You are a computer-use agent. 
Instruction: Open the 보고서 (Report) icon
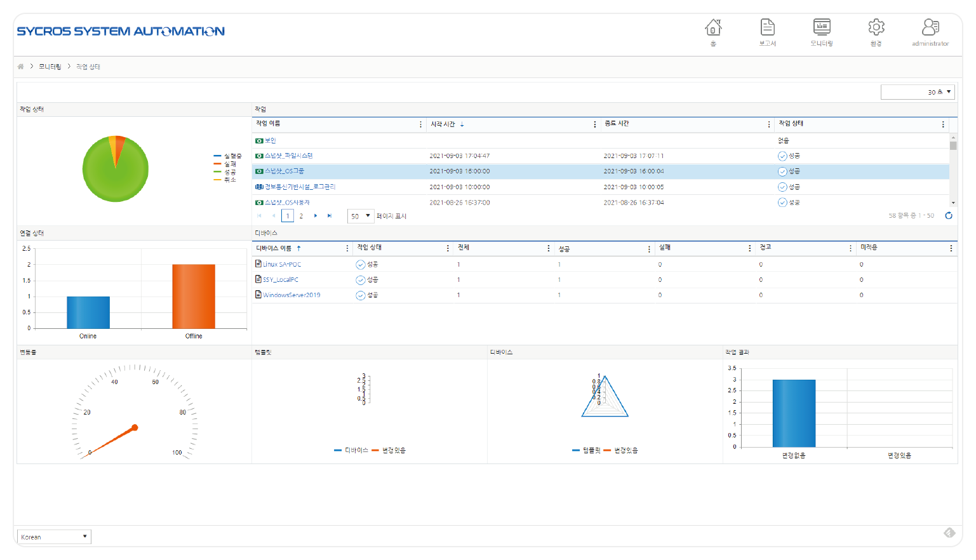[x=767, y=28]
